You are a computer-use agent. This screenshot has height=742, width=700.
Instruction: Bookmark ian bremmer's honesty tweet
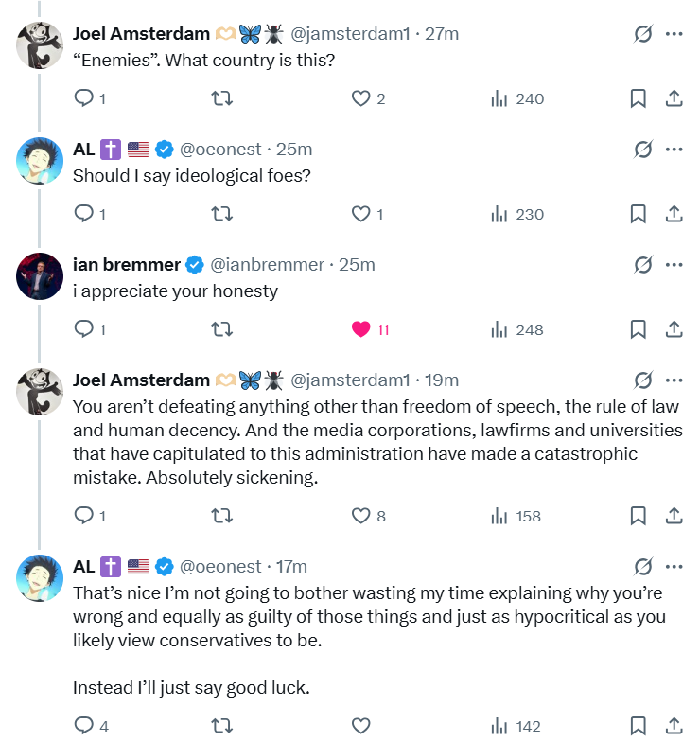(x=639, y=329)
